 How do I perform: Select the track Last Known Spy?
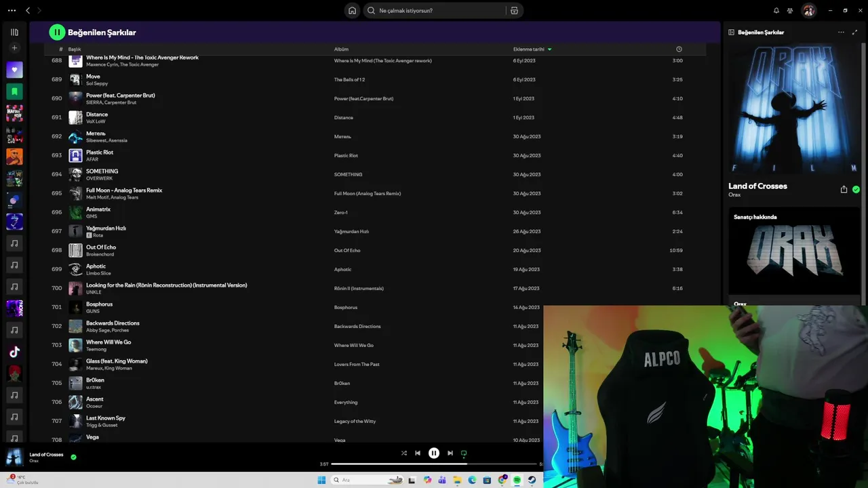(106, 418)
